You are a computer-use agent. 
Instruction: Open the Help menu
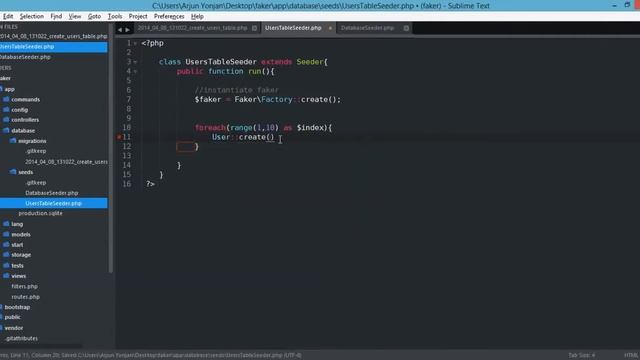click(197, 16)
